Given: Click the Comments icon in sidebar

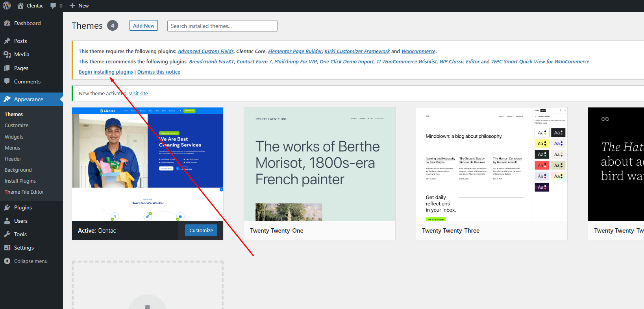Looking at the screenshot, I should [x=7, y=81].
